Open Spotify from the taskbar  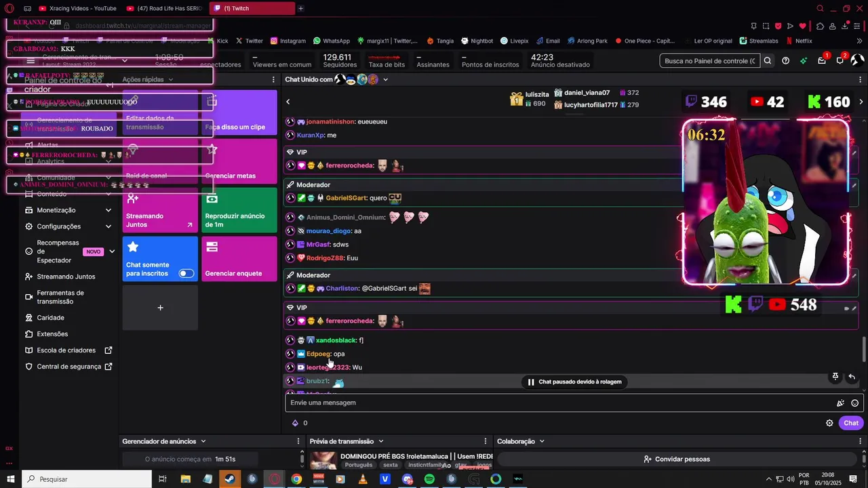429,479
